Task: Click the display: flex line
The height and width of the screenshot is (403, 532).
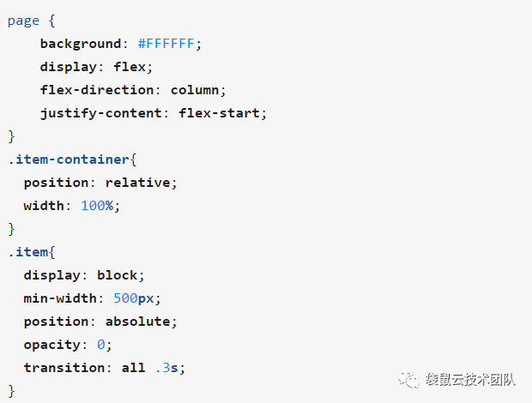Action: tap(96, 67)
